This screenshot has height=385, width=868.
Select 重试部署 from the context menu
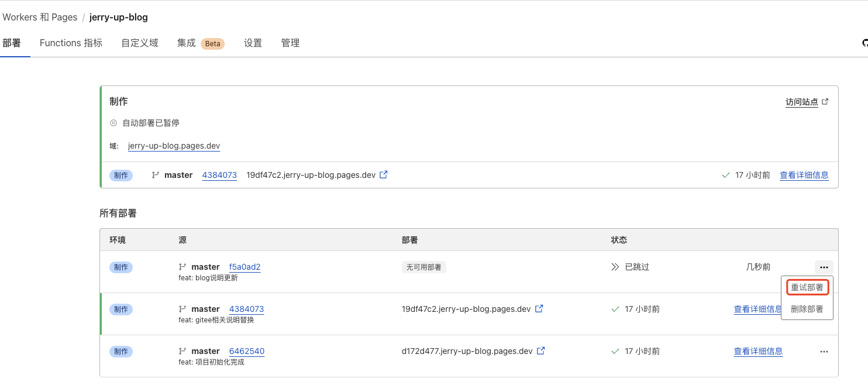(x=807, y=287)
